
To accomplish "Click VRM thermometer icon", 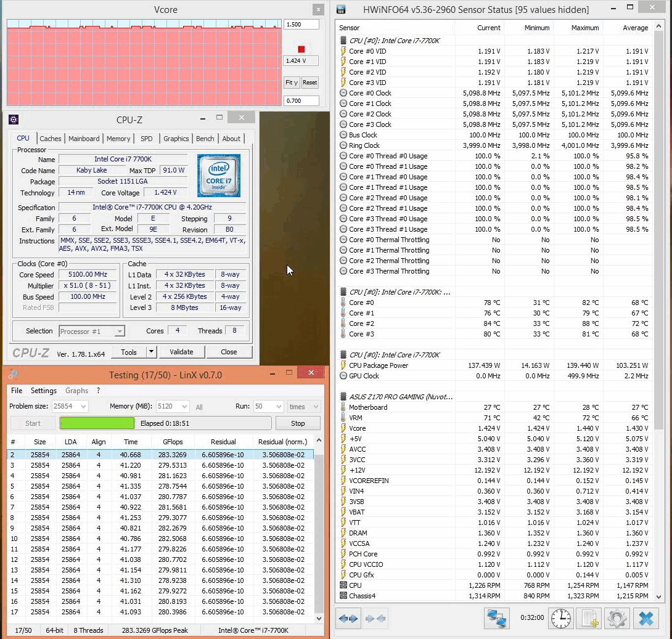I will point(343,418).
